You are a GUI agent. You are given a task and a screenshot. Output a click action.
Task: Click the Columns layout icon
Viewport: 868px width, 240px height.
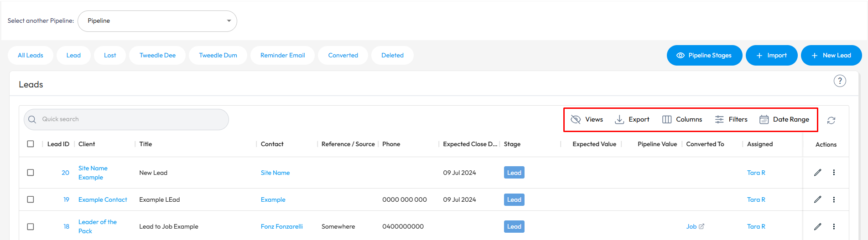(667, 119)
